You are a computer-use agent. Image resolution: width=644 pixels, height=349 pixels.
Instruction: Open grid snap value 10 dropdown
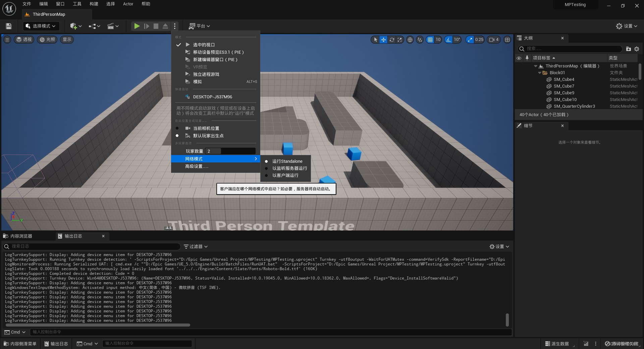click(x=438, y=40)
